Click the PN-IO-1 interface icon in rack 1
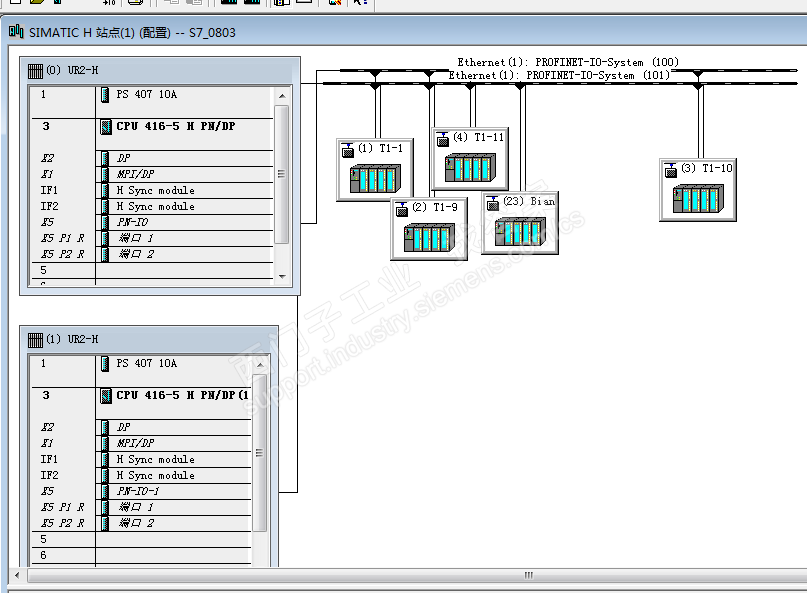Viewport: 807px width, 593px height. [105, 491]
